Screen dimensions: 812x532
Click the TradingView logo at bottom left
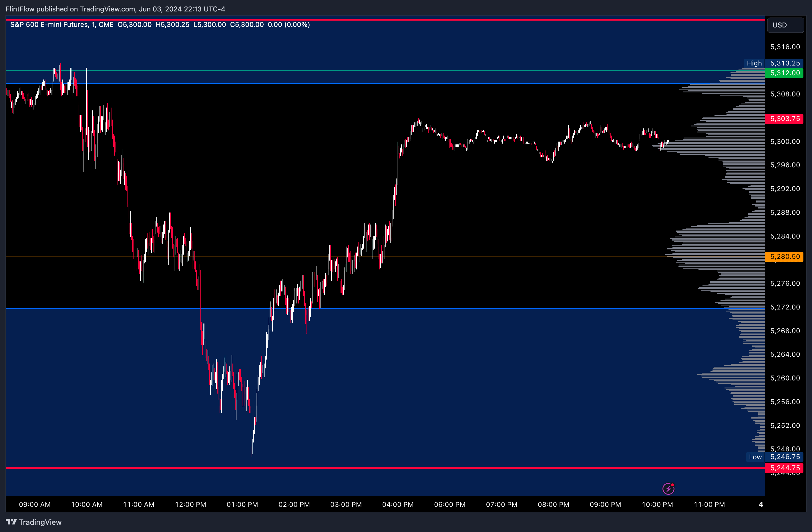pyautogui.click(x=33, y=522)
